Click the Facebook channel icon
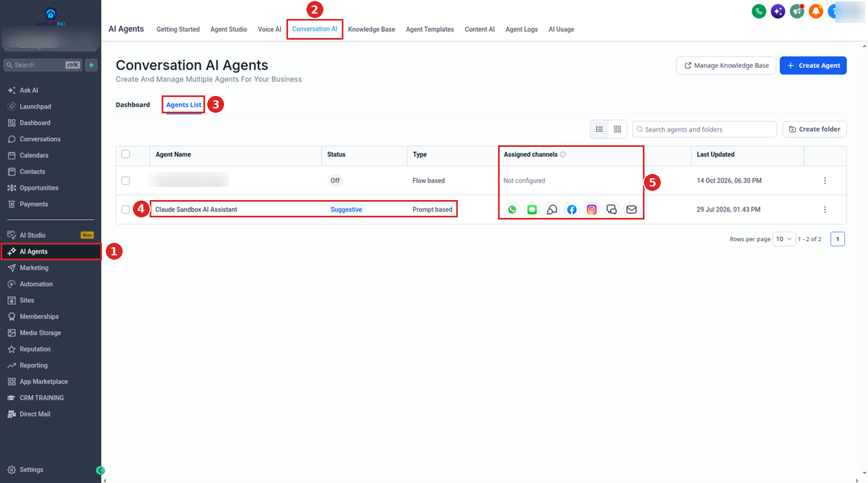Image resolution: width=868 pixels, height=483 pixels. [572, 209]
